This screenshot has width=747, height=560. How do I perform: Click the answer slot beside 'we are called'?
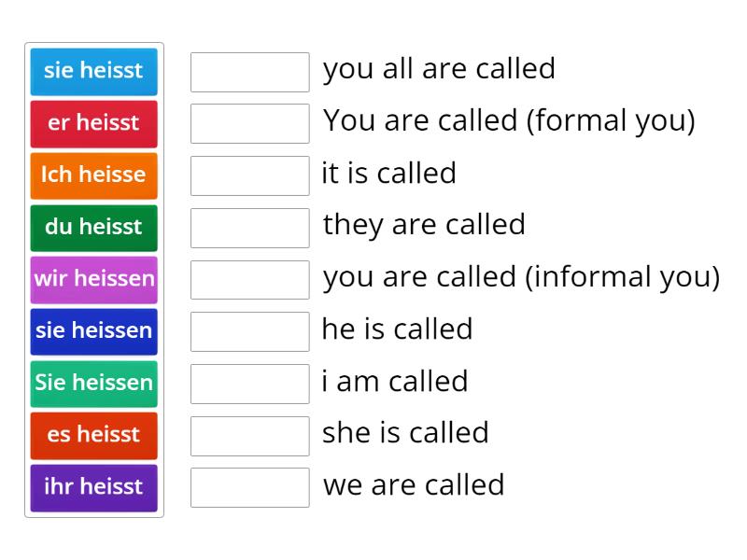249,485
